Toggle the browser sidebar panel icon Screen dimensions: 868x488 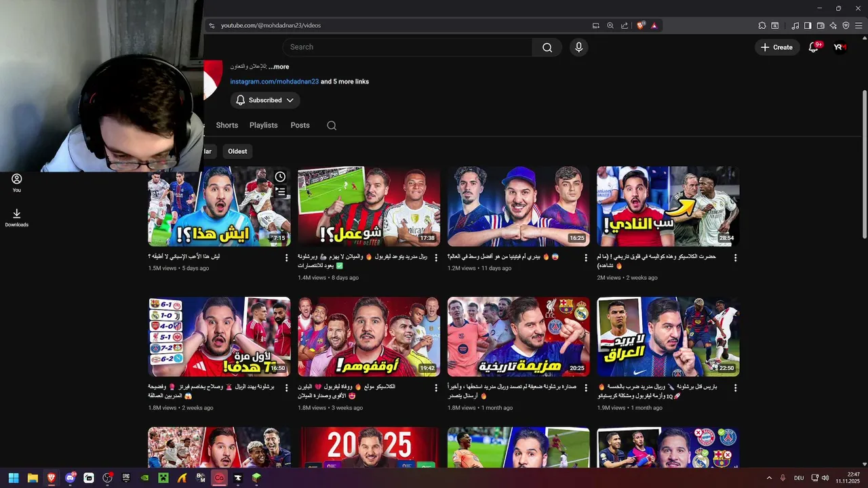[x=808, y=26]
